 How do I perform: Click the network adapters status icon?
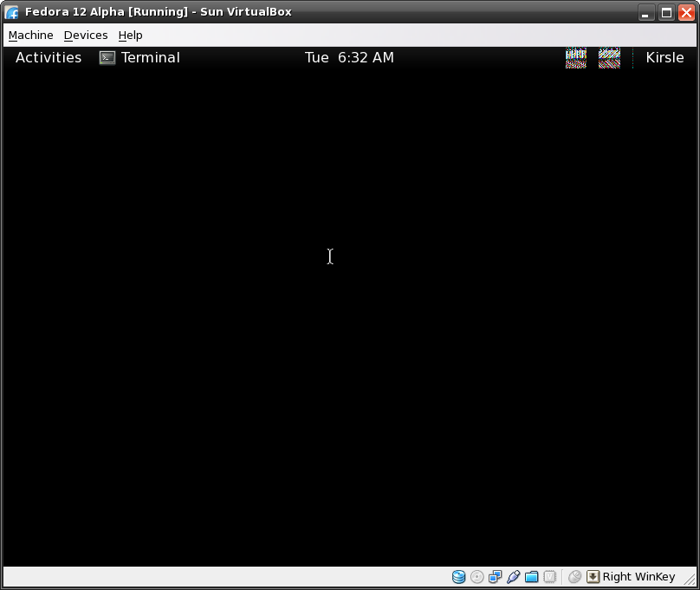coord(495,577)
